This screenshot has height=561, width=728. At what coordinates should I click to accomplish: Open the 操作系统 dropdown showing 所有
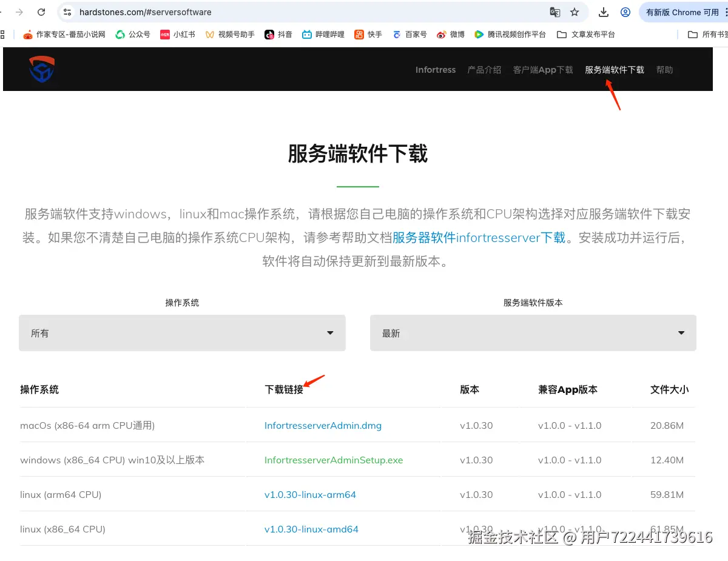[x=182, y=332]
